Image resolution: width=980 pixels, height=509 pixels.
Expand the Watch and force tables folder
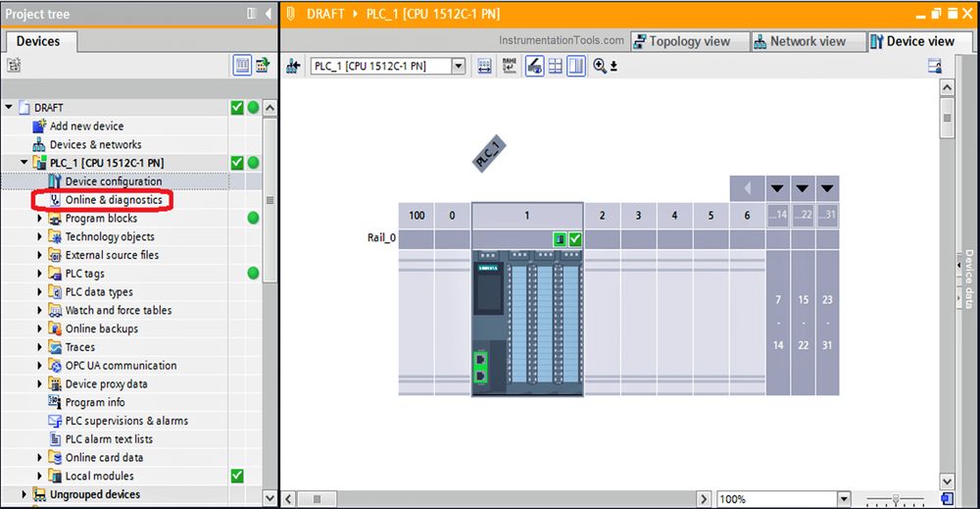[39, 310]
